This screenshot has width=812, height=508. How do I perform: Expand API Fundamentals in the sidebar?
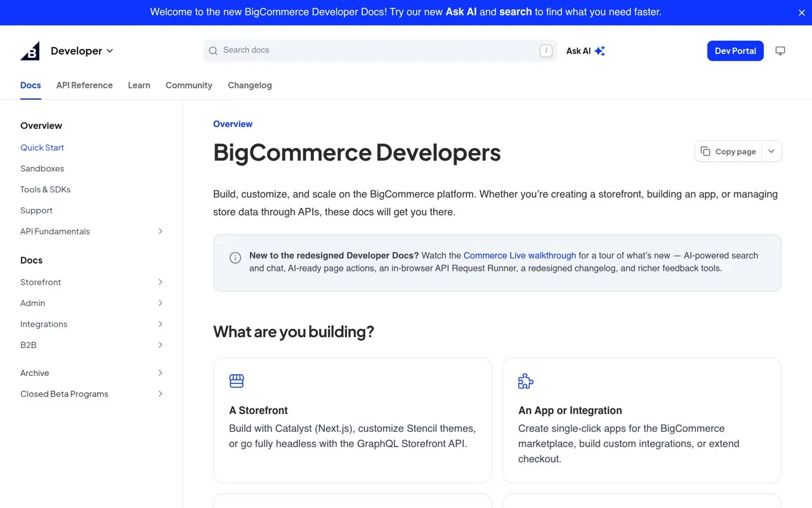click(160, 231)
